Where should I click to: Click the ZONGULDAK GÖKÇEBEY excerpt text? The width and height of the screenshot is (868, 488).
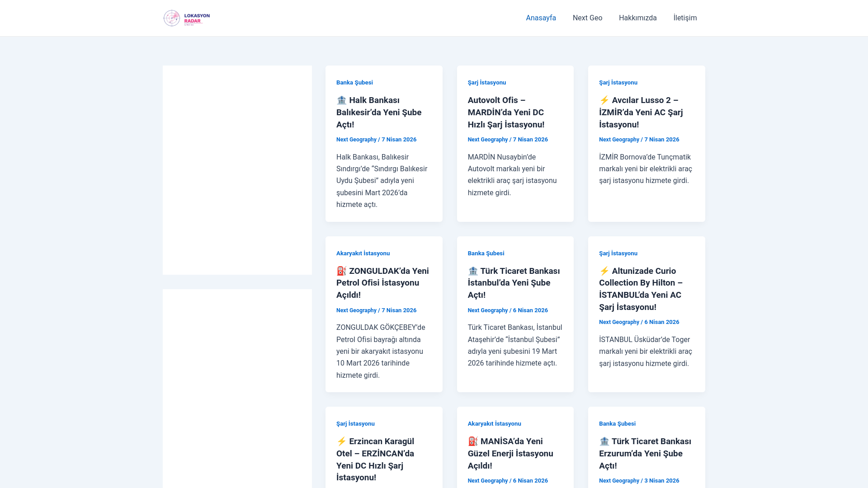point(381,352)
